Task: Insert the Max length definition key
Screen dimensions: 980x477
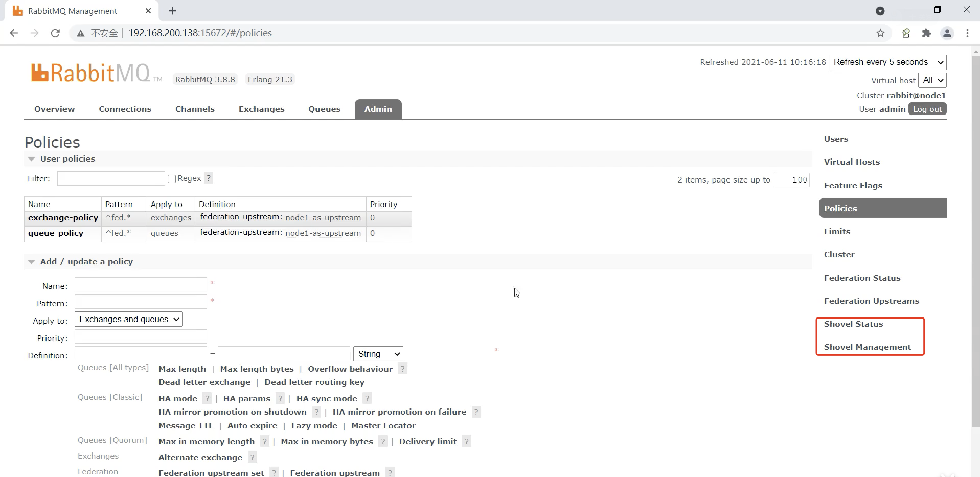Action: [182, 369]
